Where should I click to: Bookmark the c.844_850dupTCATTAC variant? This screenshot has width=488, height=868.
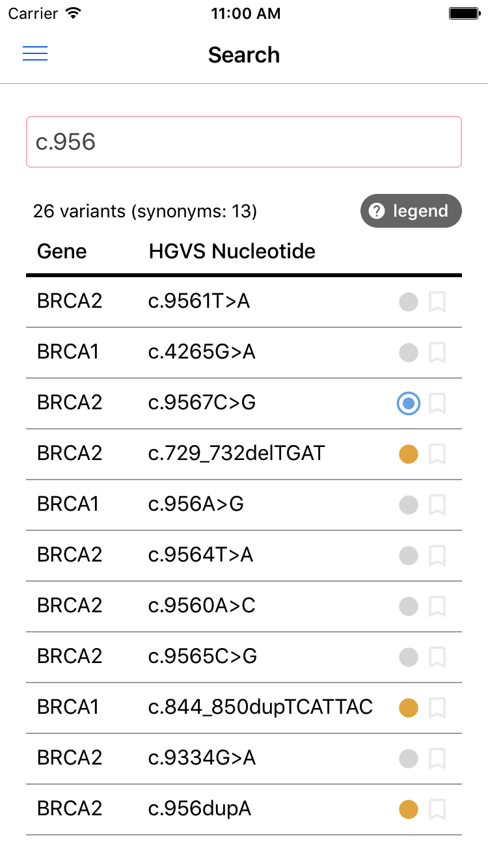(x=437, y=708)
